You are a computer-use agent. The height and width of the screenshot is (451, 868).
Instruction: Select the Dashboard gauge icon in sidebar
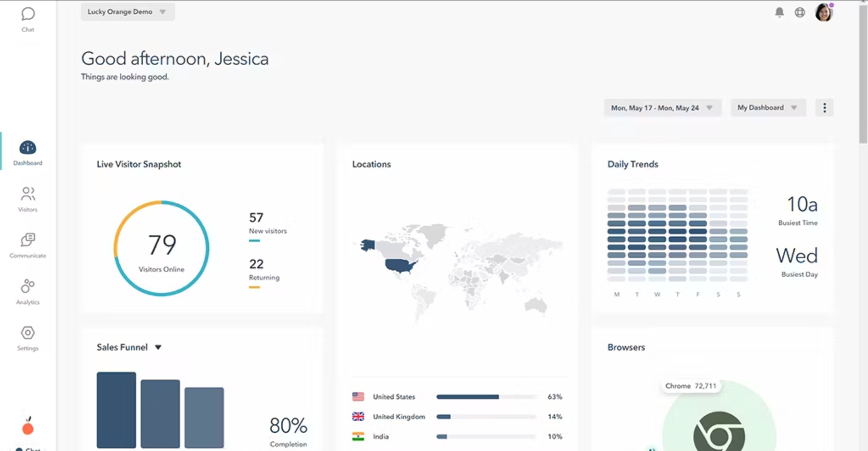point(28,148)
